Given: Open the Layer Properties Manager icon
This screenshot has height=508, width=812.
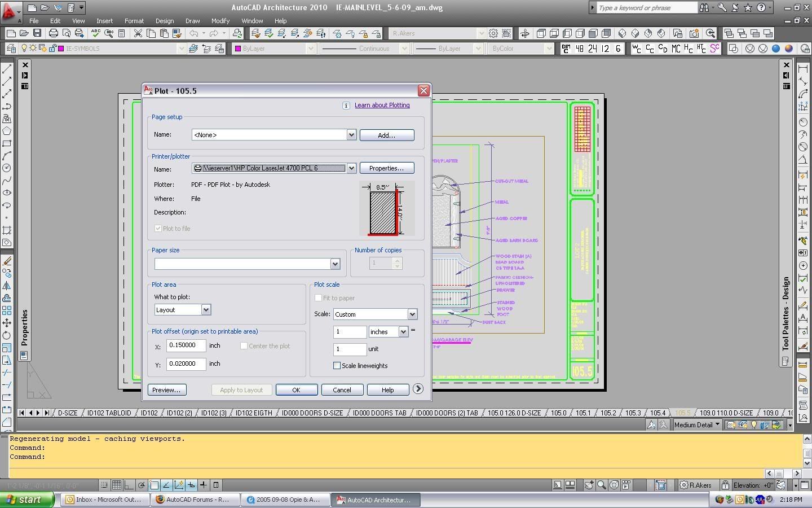Looking at the screenshot, I should click(11, 49).
